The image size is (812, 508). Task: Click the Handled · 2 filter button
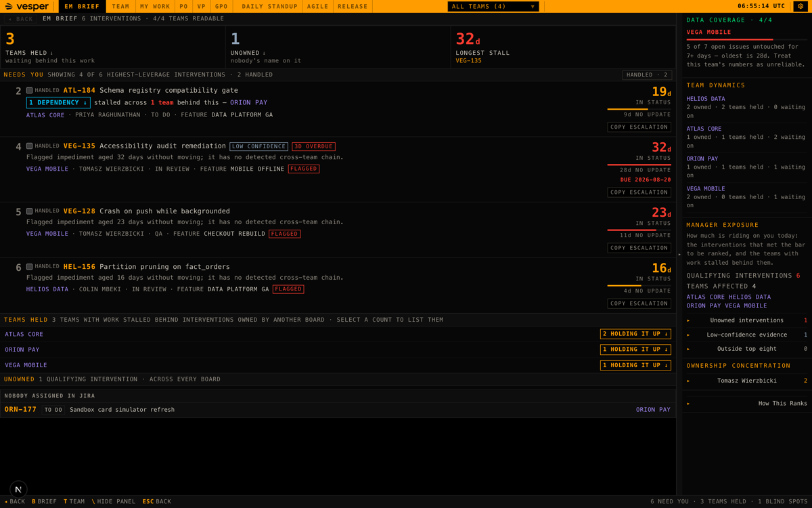(x=647, y=75)
